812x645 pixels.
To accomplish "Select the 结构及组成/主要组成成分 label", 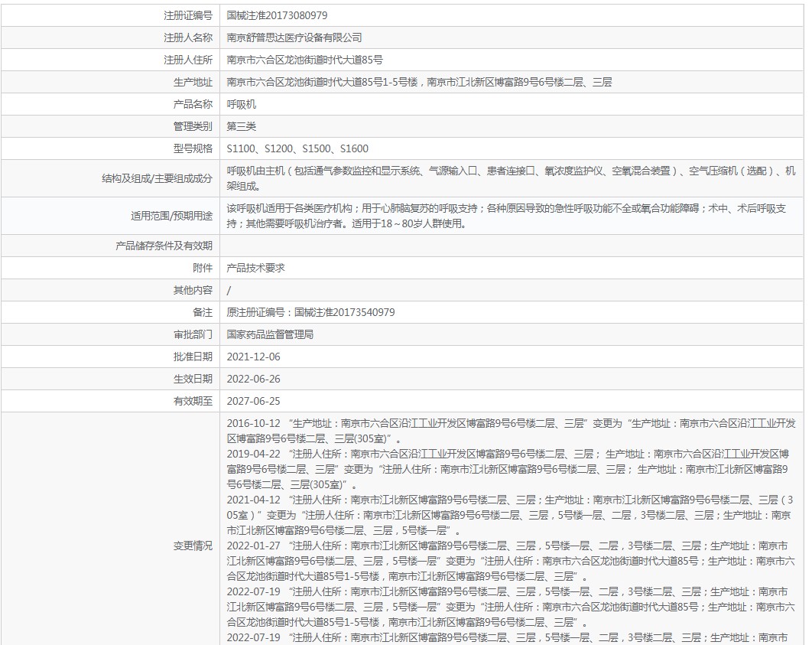I will (x=157, y=178).
